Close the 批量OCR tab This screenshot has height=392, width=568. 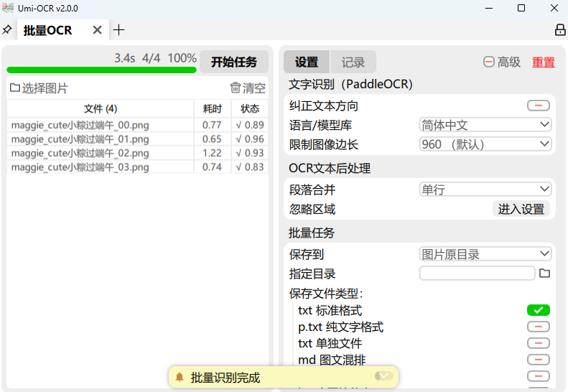(x=97, y=29)
